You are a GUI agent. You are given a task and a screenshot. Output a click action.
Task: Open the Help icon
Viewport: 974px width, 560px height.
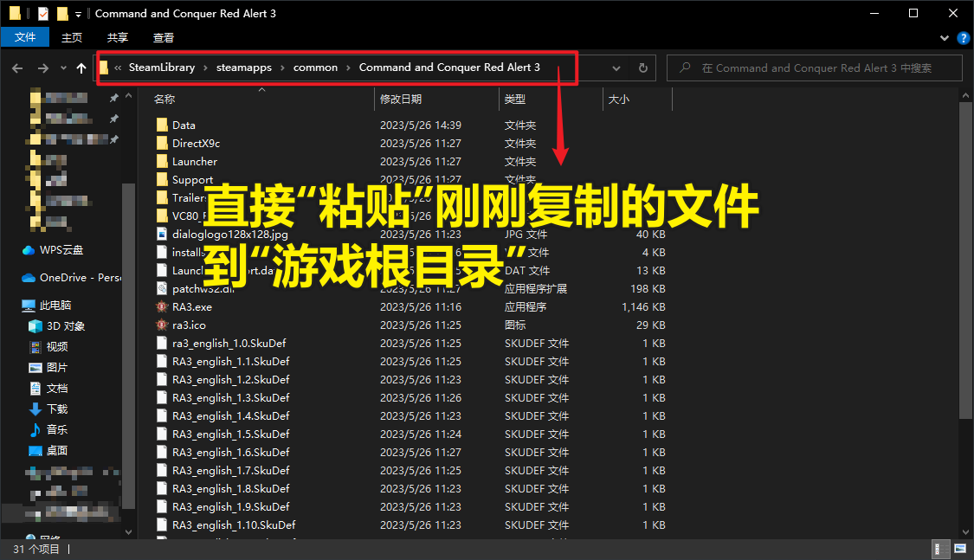coord(964,38)
